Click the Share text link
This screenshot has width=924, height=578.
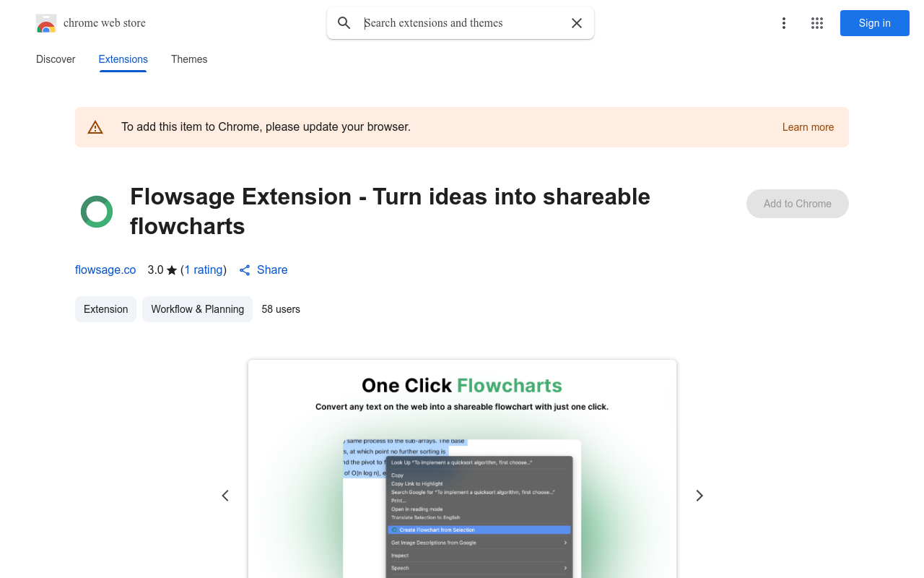272,269
